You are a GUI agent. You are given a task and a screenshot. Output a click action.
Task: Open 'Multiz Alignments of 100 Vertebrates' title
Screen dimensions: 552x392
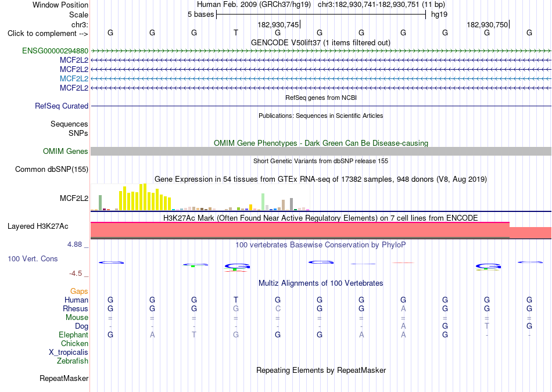pos(321,283)
